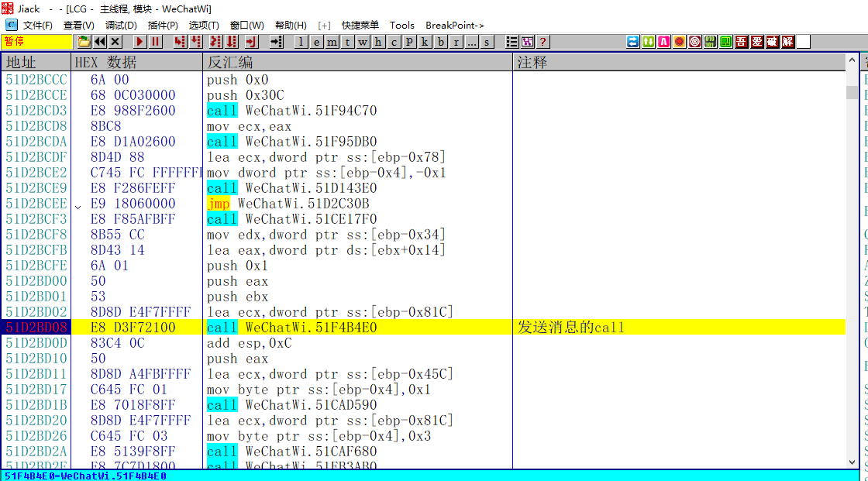
Task: Open the CPU window with 'c' button
Action: [x=394, y=42]
